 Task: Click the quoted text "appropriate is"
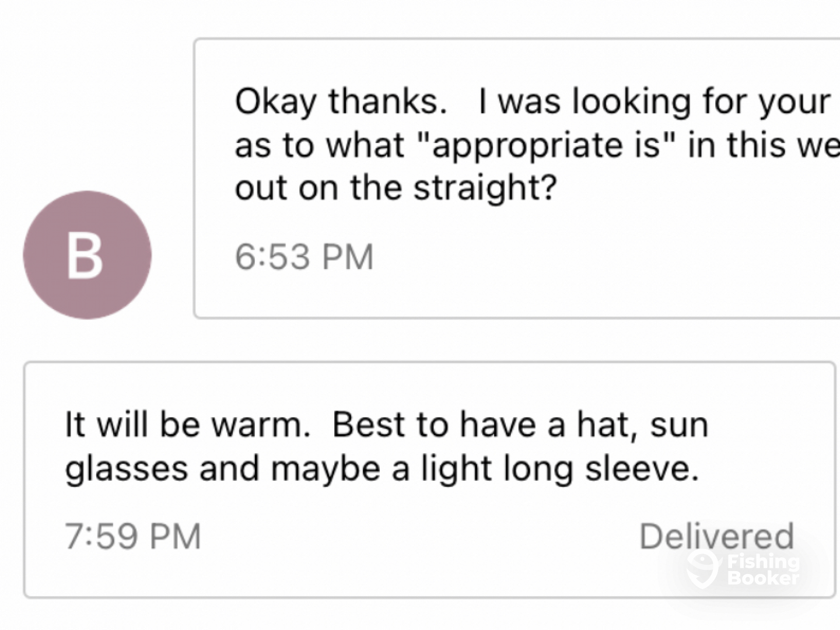pos(548,145)
